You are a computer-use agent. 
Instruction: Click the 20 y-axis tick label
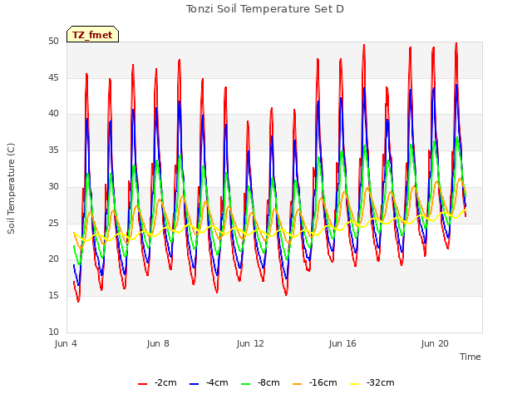[53, 259]
